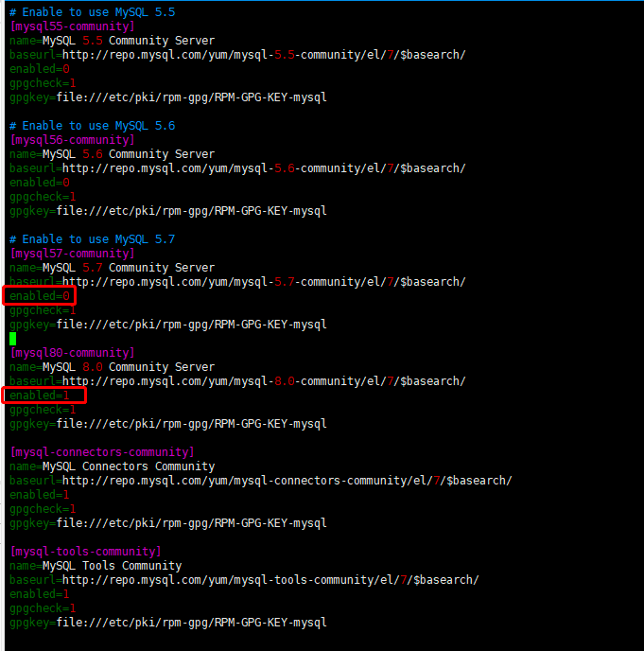Screen dimensions: 644x651
Task: Place cursor on enabled=0 under mysql57-community
Action: click(40, 296)
